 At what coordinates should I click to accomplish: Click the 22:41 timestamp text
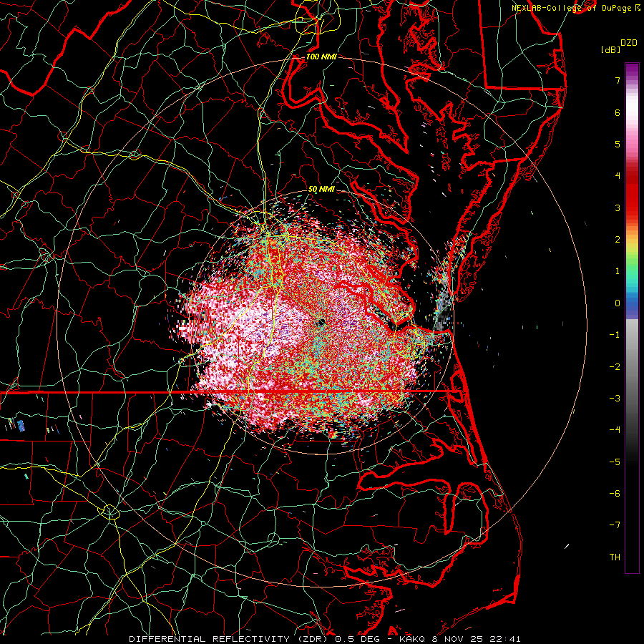pyautogui.click(x=504, y=639)
